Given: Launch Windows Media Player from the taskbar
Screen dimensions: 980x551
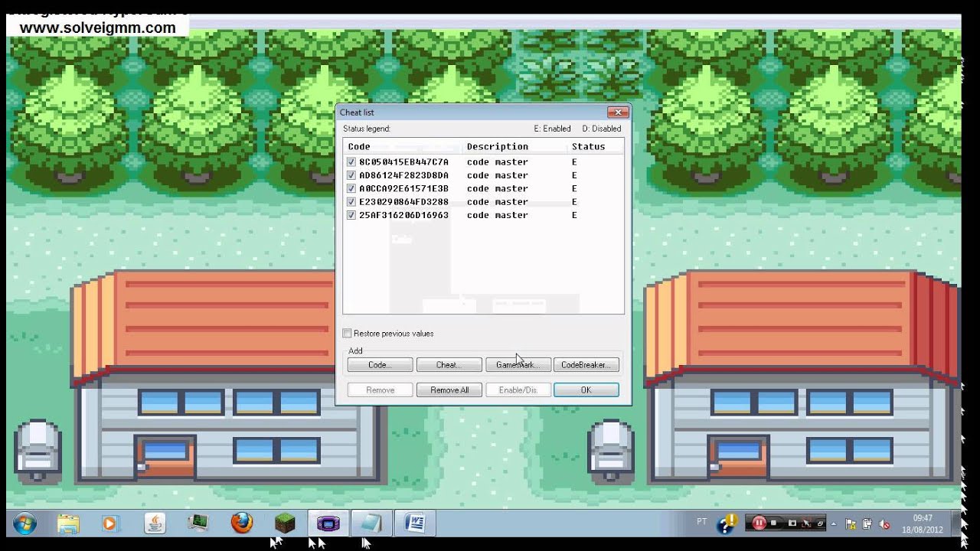Looking at the screenshot, I should click(110, 523).
